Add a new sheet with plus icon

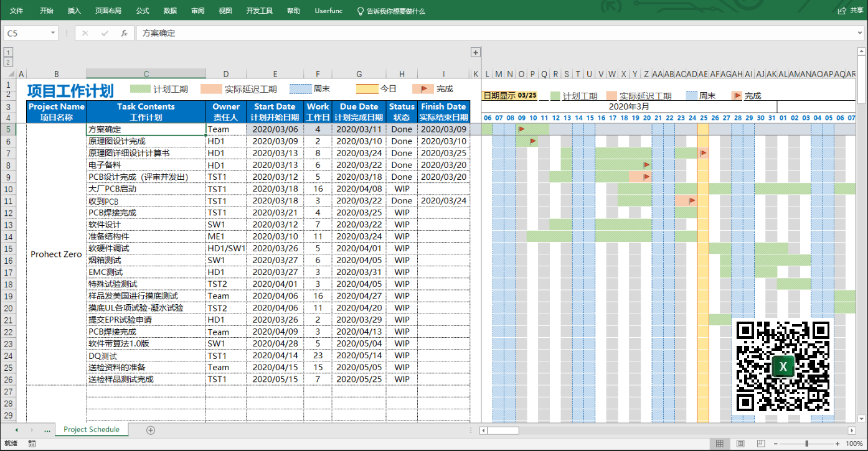[150, 430]
